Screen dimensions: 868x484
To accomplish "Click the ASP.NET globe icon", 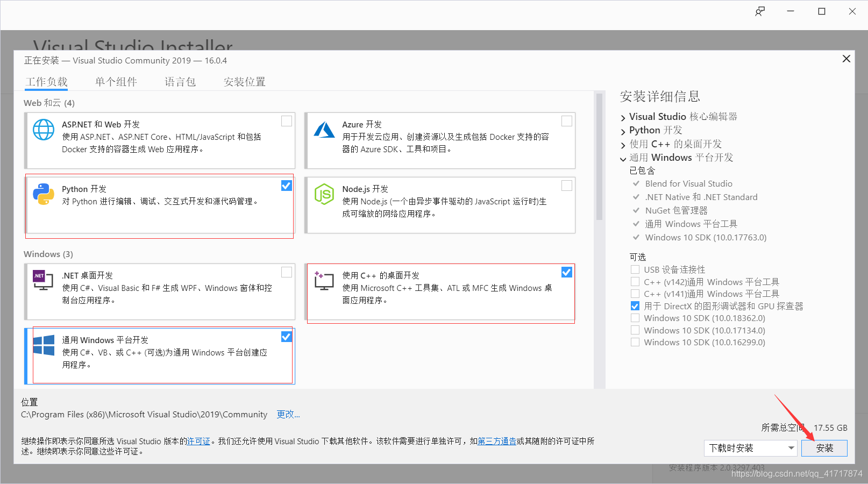I will coord(44,130).
